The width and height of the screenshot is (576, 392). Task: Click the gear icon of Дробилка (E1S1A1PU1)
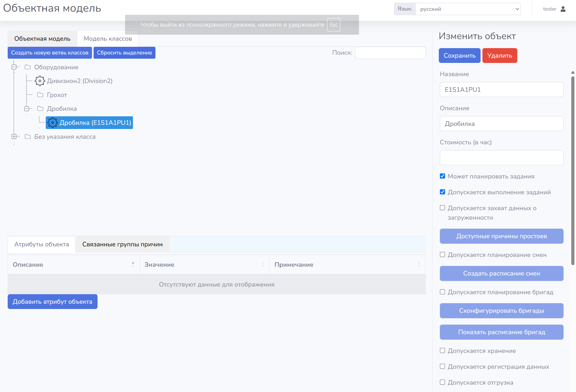pos(52,123)
